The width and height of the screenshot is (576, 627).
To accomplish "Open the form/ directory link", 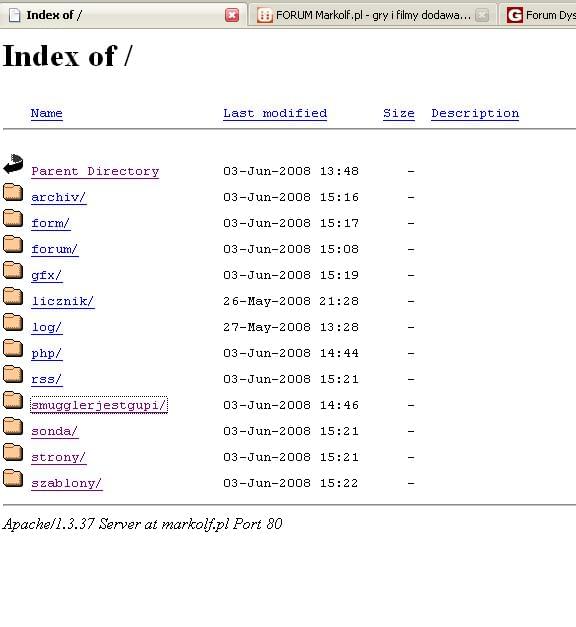I will click(x=51, y=223).
